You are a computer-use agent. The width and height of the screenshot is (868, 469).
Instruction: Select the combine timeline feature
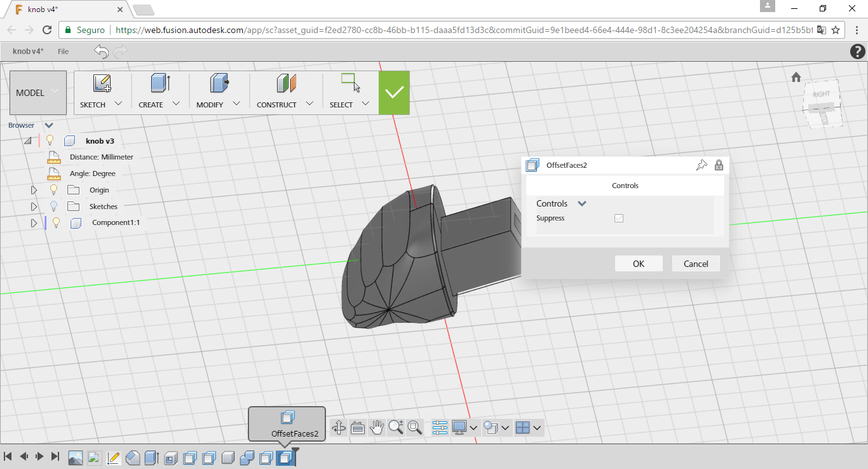coord(247,458)
